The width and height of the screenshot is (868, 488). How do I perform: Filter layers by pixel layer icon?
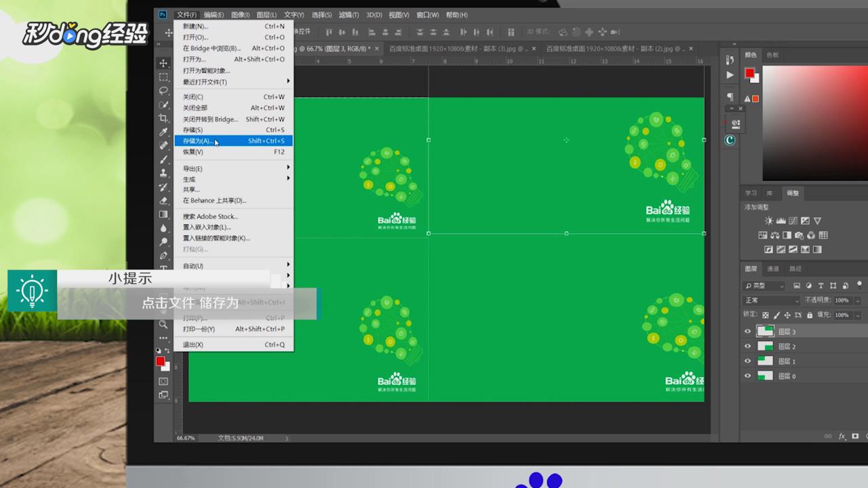(x=797, y=286)
